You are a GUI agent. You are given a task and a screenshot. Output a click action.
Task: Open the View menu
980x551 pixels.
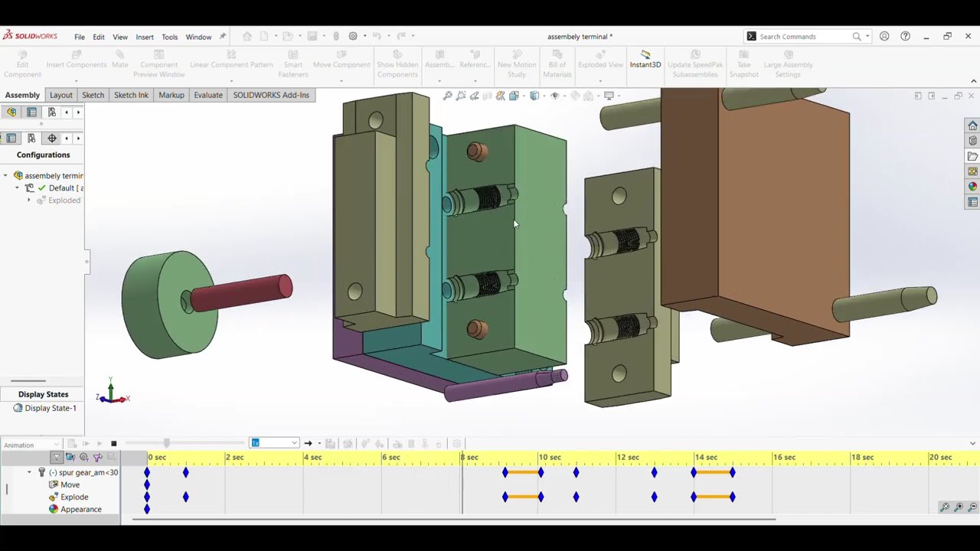120,37
